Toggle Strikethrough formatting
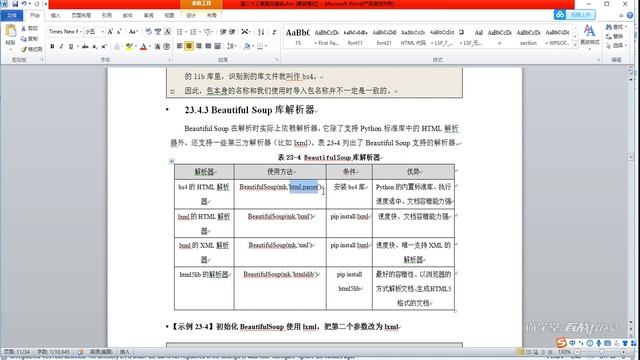The image size is (640, 360). (85, 47)
